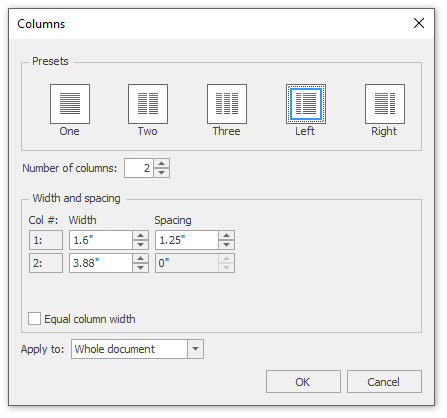Click the 1.25" spacing field
The width and height of the screenshot is (447, 418).
pyautogui.click(x=187, y=240)
